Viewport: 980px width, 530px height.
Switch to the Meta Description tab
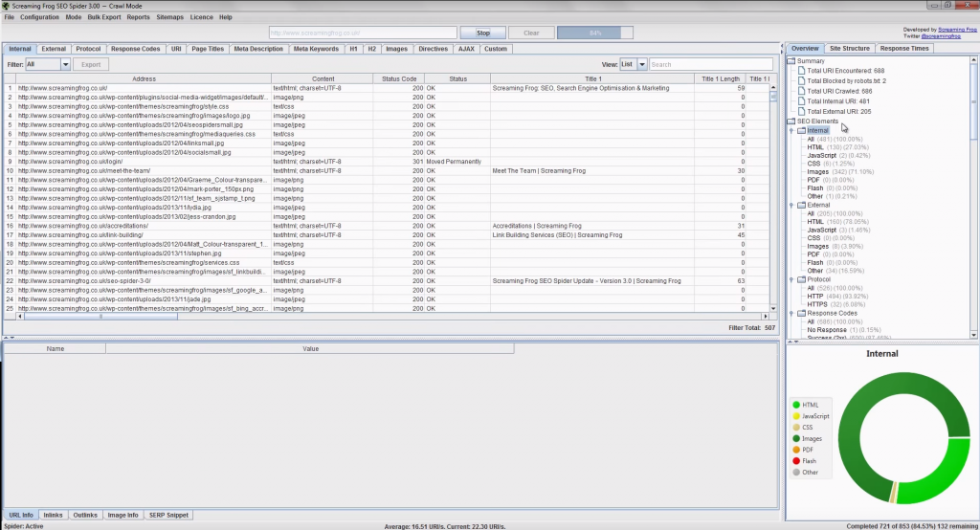[258, 49]
